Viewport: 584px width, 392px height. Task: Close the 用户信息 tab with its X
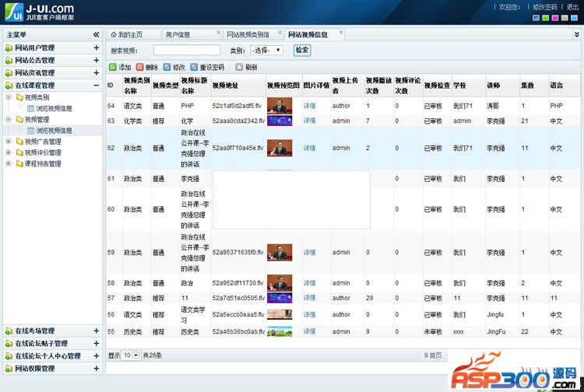tap(219, 33)
